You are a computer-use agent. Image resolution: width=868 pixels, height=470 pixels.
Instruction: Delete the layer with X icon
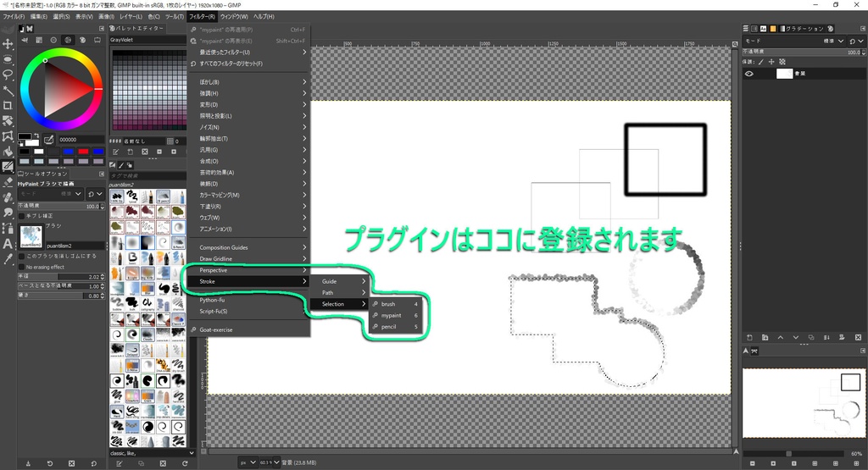tap(858, 337)
